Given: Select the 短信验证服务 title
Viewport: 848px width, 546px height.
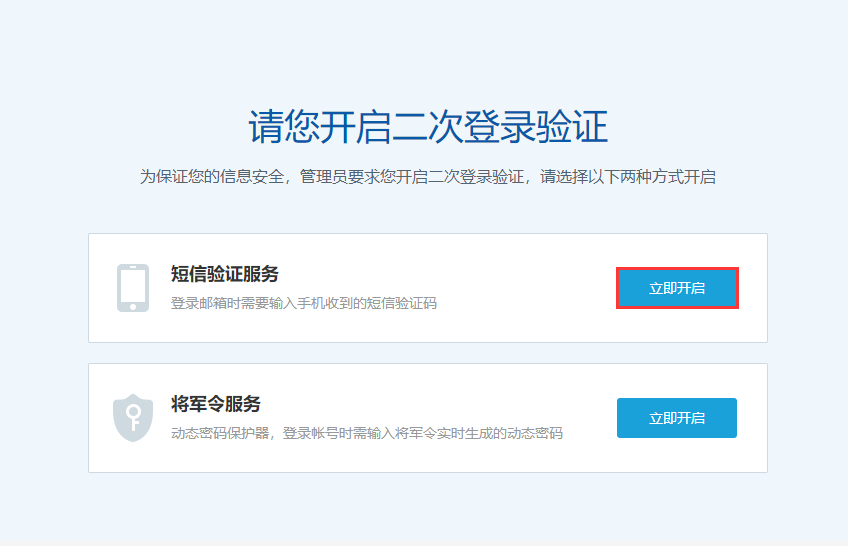Looking at the screenshot, I should (x=225, y=274).
